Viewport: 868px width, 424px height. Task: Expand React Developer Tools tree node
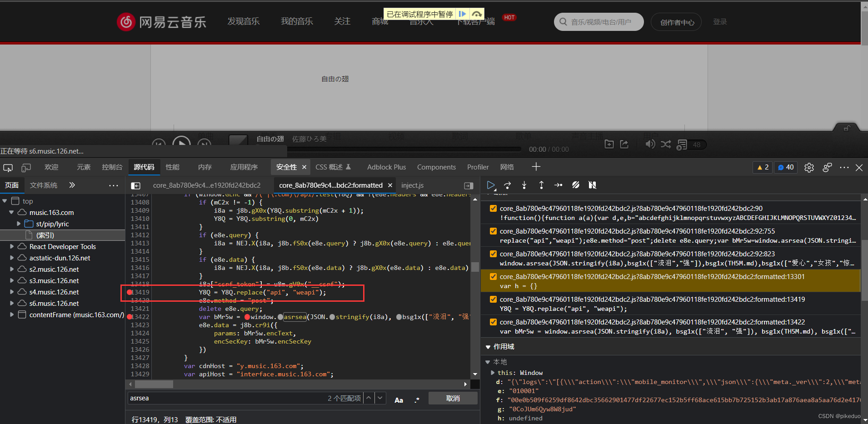[12, 247]
